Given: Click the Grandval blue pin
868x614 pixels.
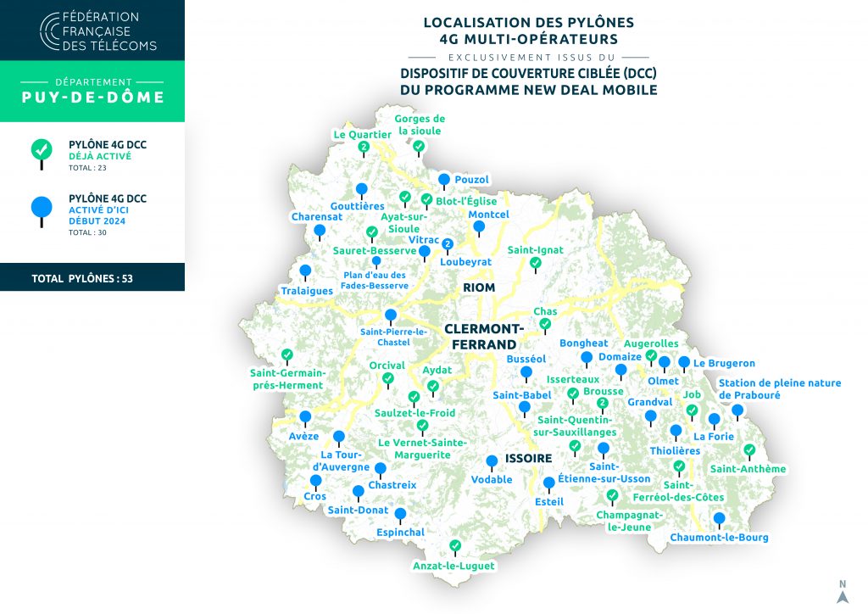Looking at the screenshot, I should (x=651, y=417).
